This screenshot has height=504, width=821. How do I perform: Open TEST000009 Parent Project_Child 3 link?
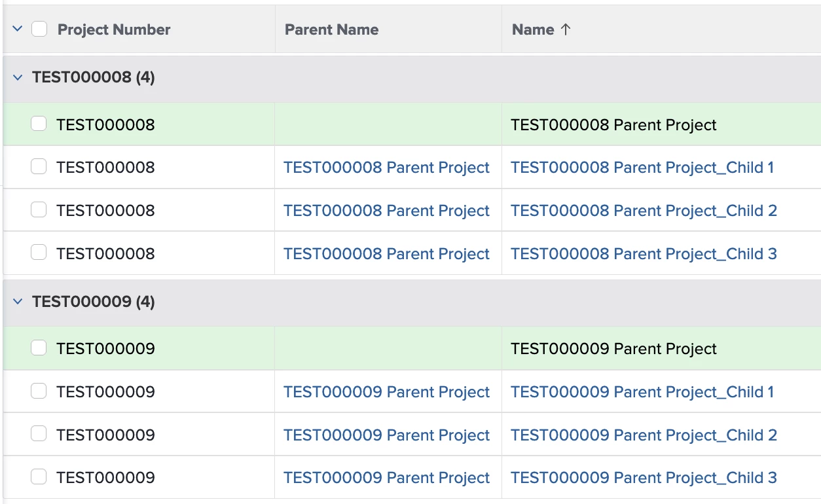pyautogui.click(x=644, y=478)
